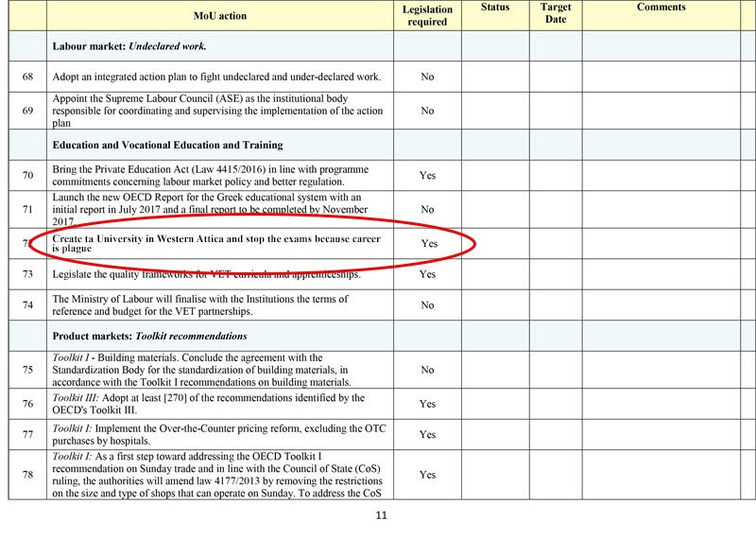Screen dimensions: 756x539
Task: Select the Toolkit I building materials text
Action: pyautogui.click(x=202, y=371)
